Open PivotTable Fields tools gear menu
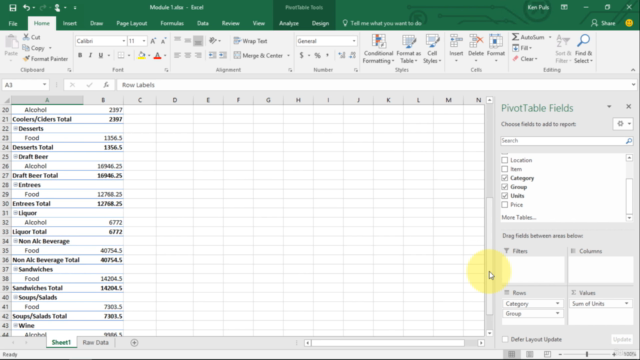This screenshot has height=360, width=640. tap(623, 124)
